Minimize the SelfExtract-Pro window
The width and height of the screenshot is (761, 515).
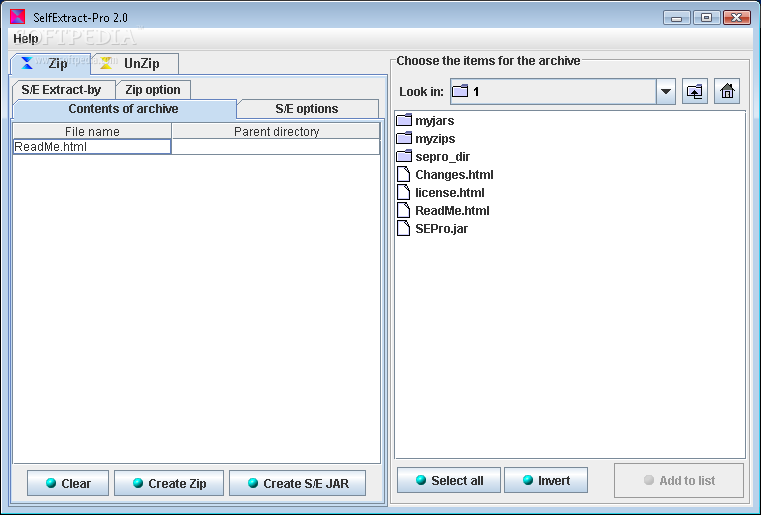click(677, 17)
